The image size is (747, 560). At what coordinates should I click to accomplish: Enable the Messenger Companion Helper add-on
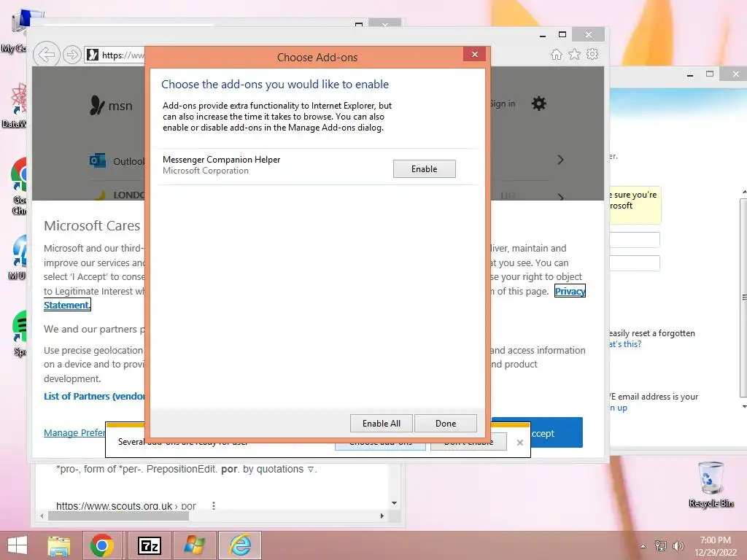(424, 169)
